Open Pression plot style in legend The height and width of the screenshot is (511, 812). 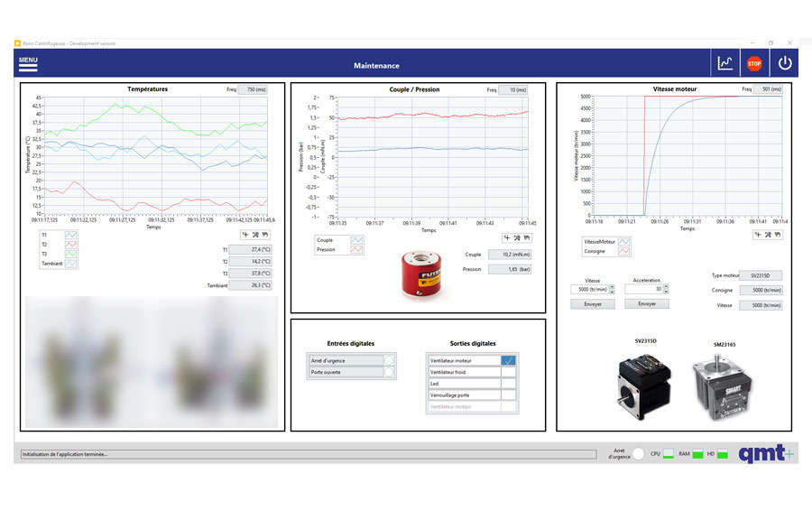[x=355, y=250]
